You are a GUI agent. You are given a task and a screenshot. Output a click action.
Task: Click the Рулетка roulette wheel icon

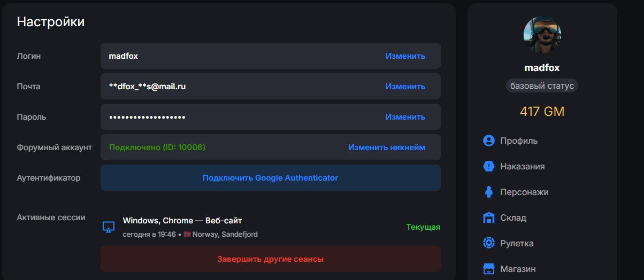(488, 243)
